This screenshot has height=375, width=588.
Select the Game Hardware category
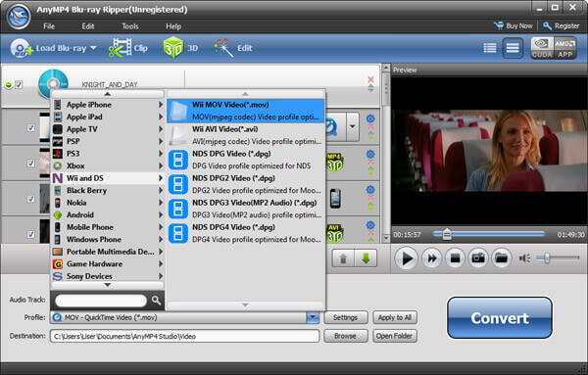point(108,263)
